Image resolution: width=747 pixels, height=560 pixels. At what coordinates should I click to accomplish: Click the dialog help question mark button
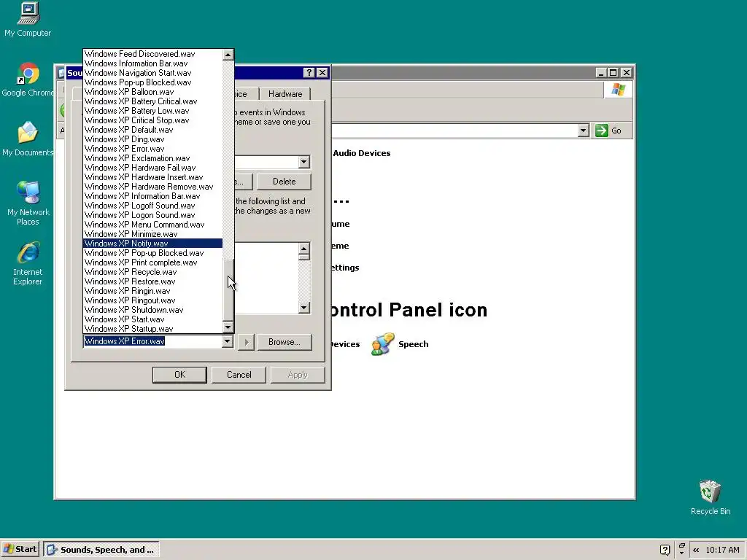pyautogui.click(x=309, y=72)
